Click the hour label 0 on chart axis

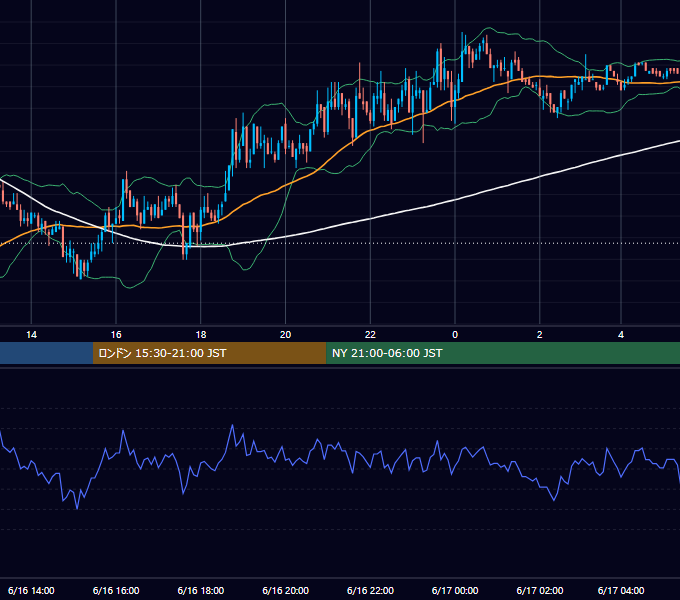[455, 335]
